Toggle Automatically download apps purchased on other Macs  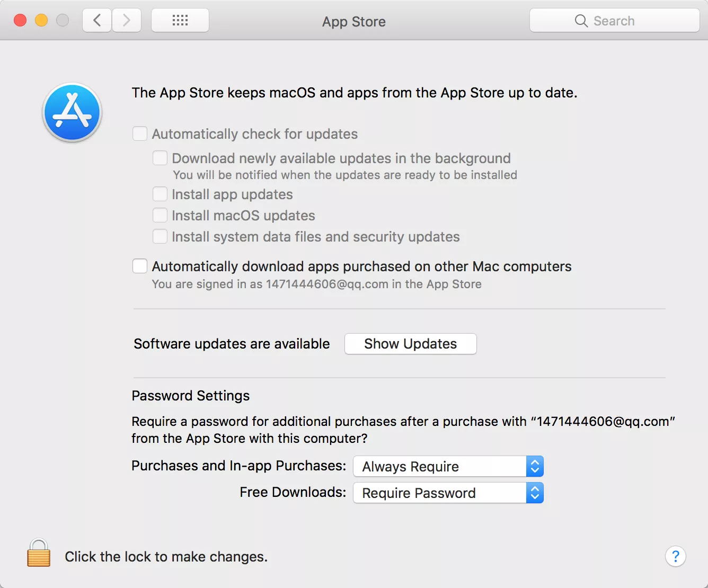coord(140,266)
